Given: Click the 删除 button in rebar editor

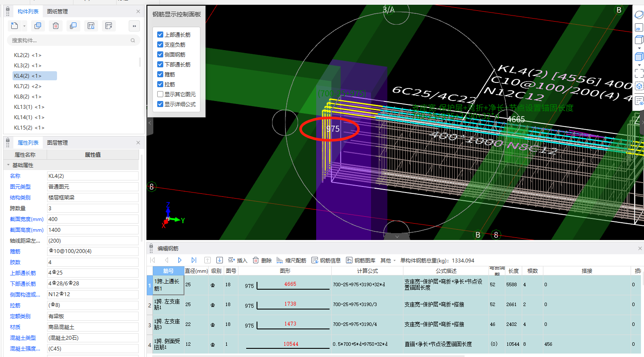Looking at the screenshot, I should click(262, 260).
